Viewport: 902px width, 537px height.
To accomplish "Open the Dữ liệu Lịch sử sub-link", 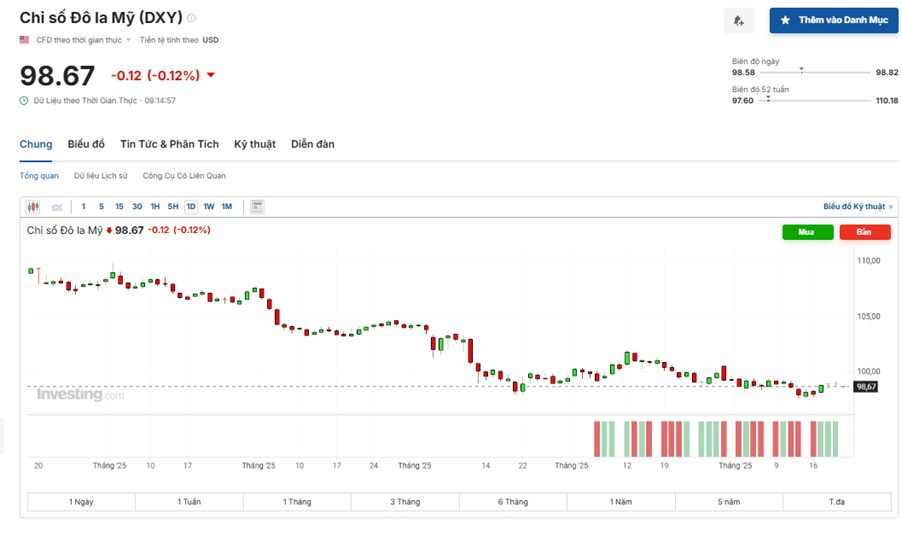I will (100, 176).
